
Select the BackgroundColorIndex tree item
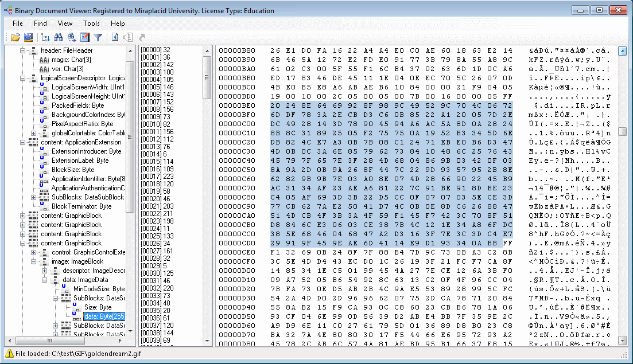coord(88,115)
